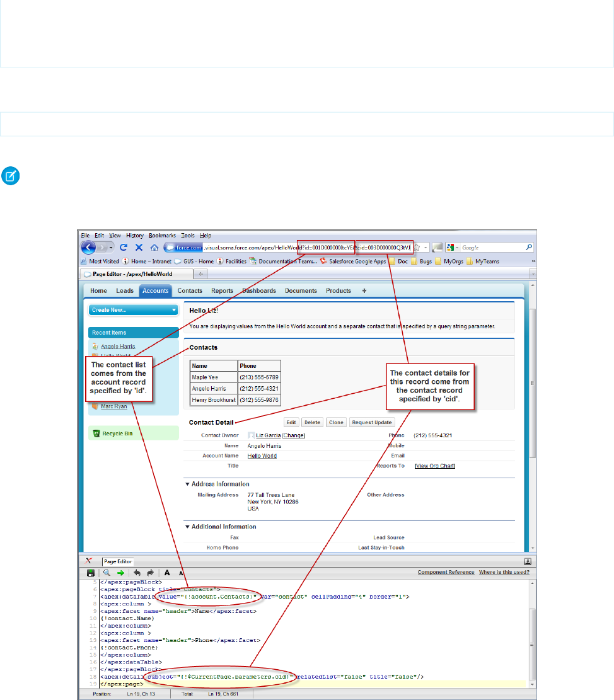This screenshot has height=700, width=614.
Task: Click into the Google search field
Action: tap(492, 248)
